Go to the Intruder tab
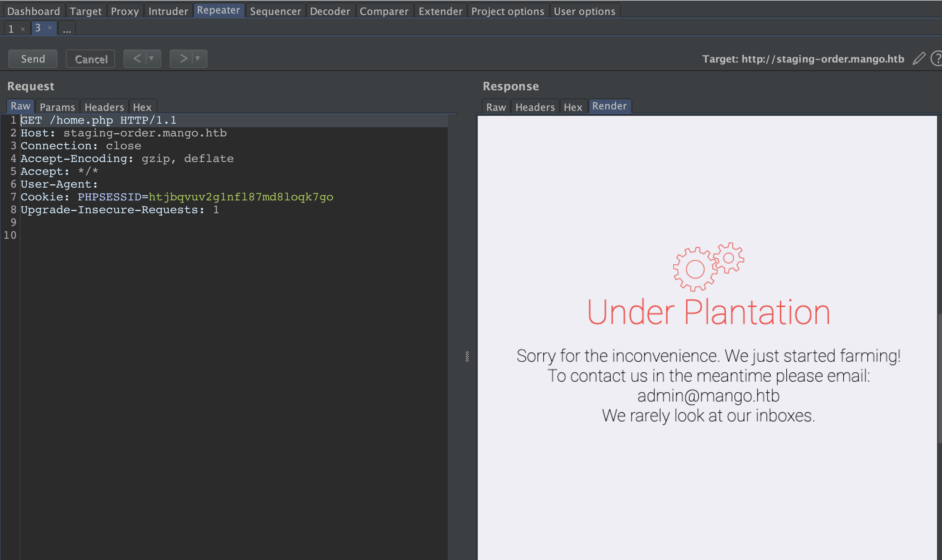 pos(168,11)
